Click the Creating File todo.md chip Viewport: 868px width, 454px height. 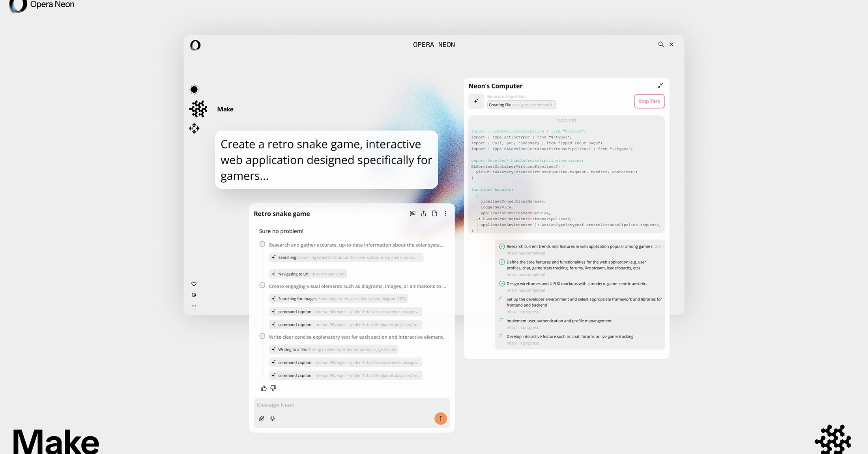coord(522,105)
